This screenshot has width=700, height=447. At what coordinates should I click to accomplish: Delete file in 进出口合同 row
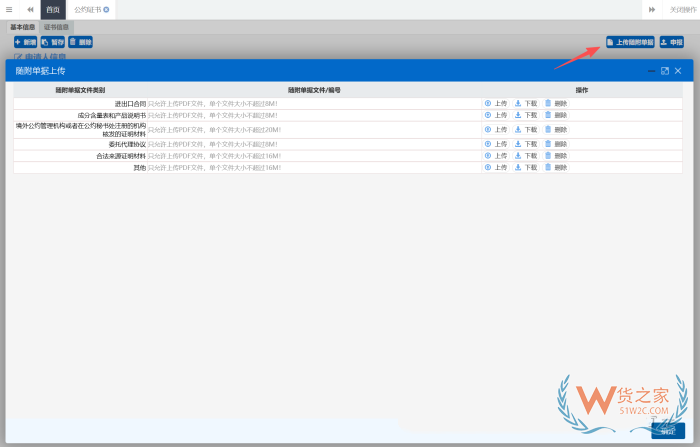(x=556, y=104)
